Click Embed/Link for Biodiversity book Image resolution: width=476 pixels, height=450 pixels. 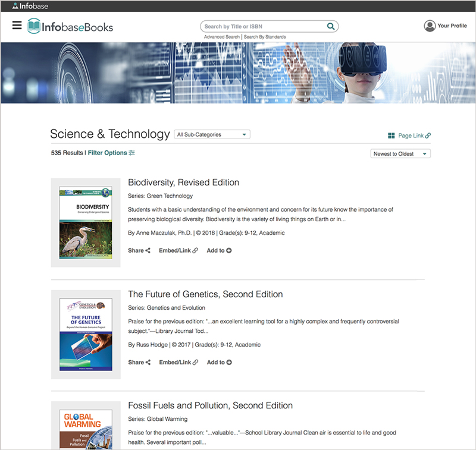click(175, 250)
